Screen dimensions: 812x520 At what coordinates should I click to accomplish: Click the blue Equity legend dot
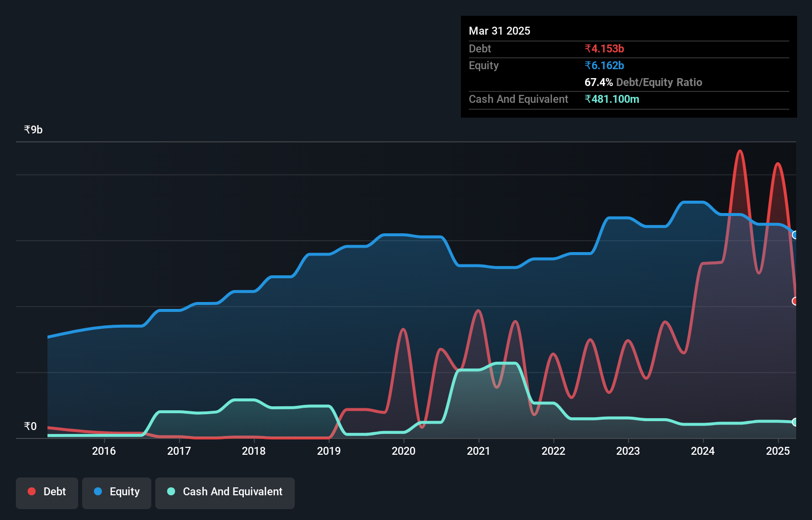tap(98, 491)
